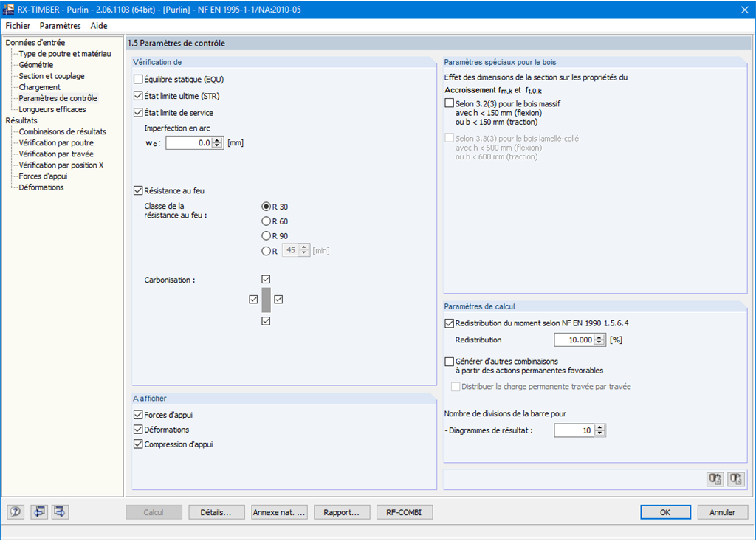Select fire resistance class R 90

coord(267,235)
